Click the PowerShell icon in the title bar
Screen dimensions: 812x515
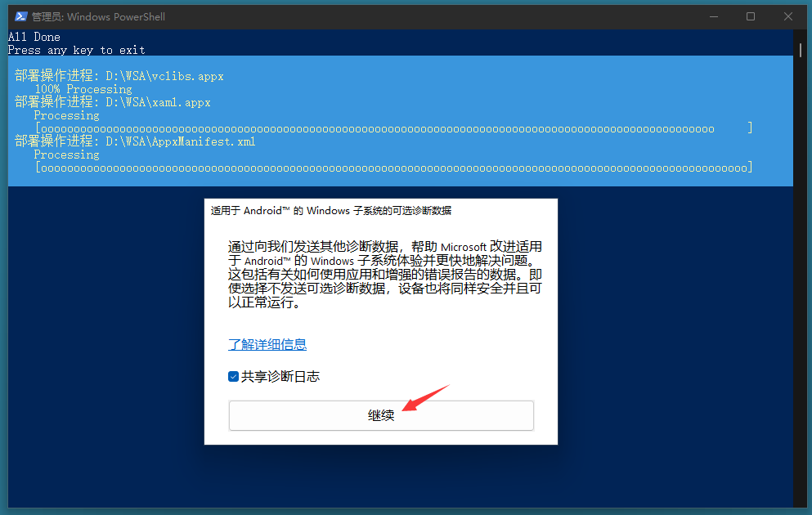(x=20, y=16)
